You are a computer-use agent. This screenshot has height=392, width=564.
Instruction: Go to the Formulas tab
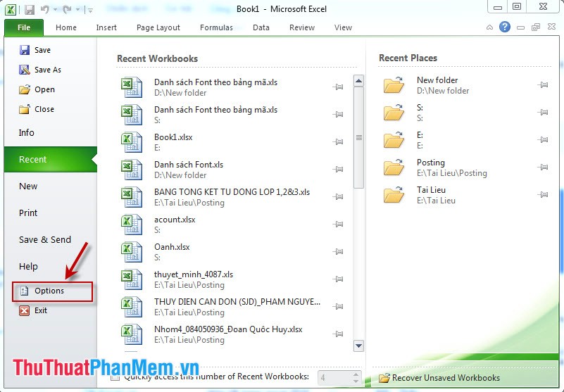click(217, 27)
